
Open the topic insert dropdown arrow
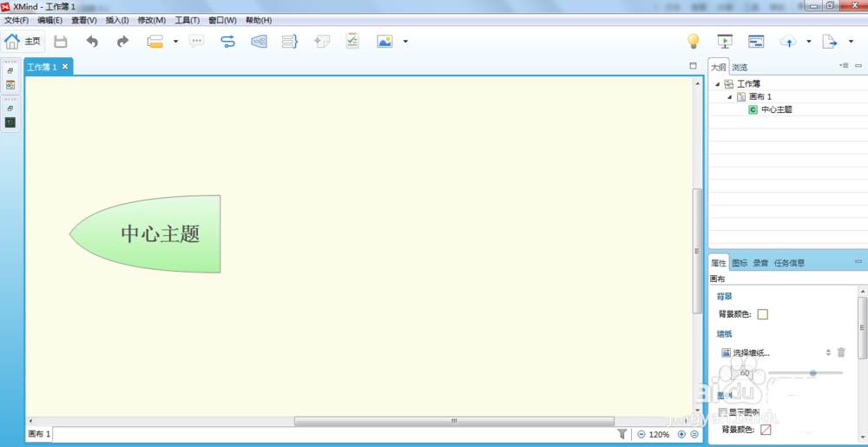tap(175, 42)
